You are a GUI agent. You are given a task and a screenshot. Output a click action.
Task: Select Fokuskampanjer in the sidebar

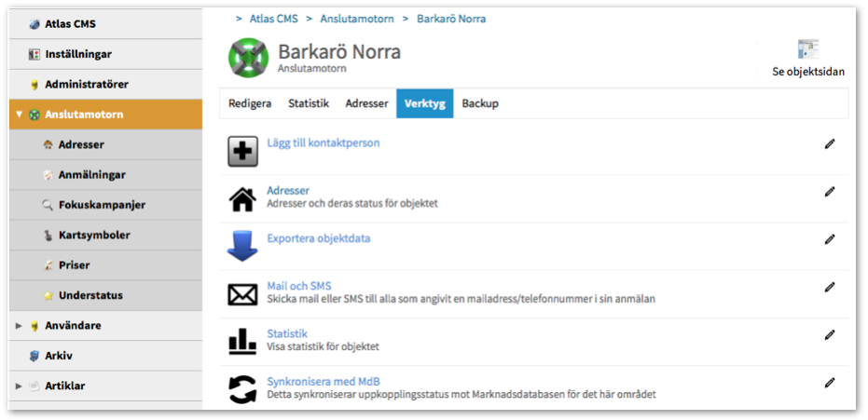click(101, 205)
